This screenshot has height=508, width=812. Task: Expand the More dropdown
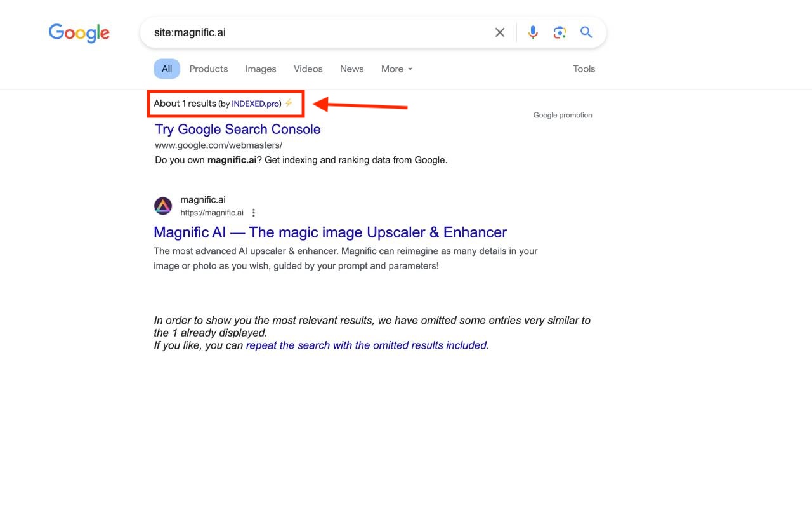pyautogui.click(x=397, y=69)
